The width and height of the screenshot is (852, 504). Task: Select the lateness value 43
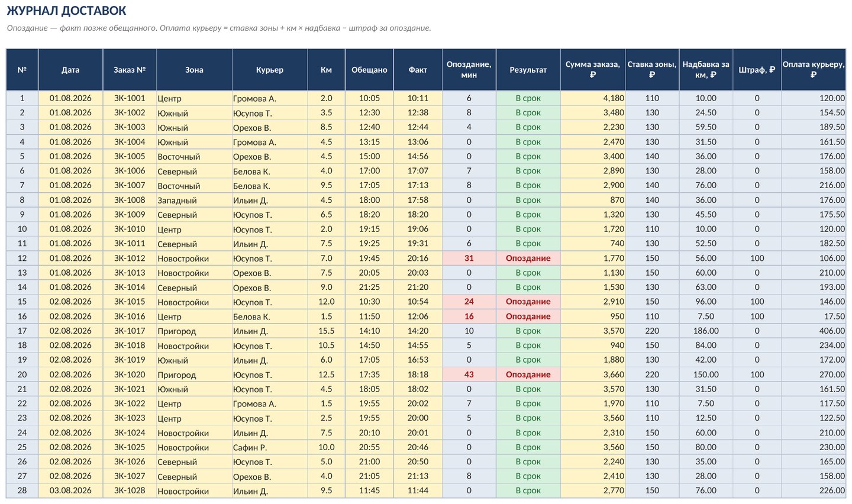point(469,374)
